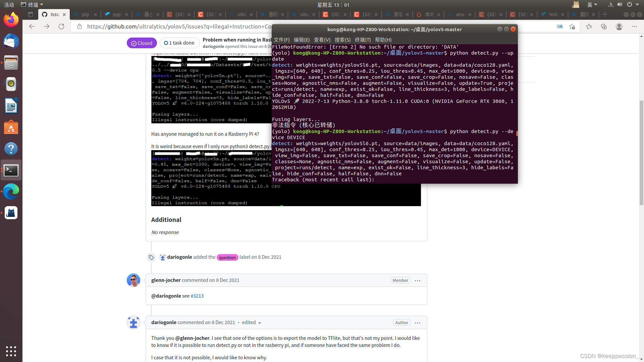
Task: Open terminal 编辑(E) menu
Action: point(302,40)
